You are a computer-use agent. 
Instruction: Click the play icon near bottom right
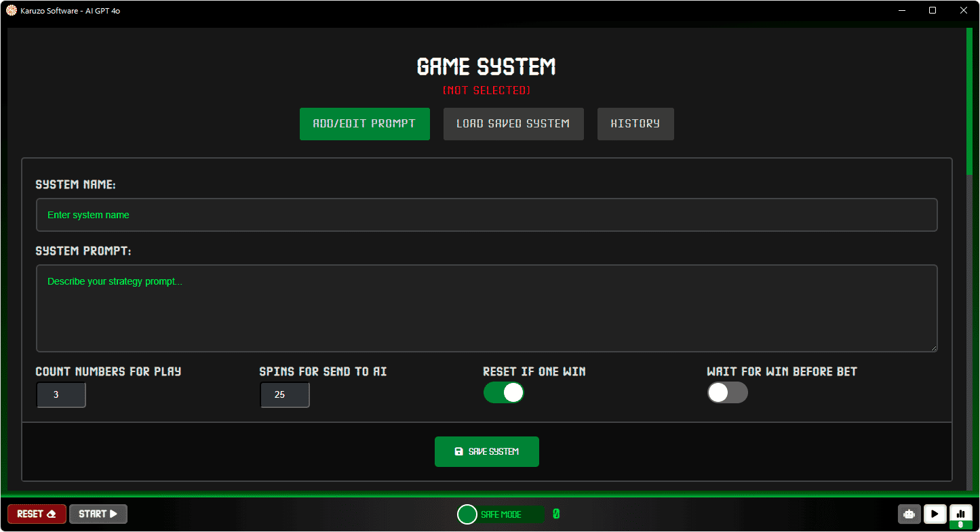[935, 514]
